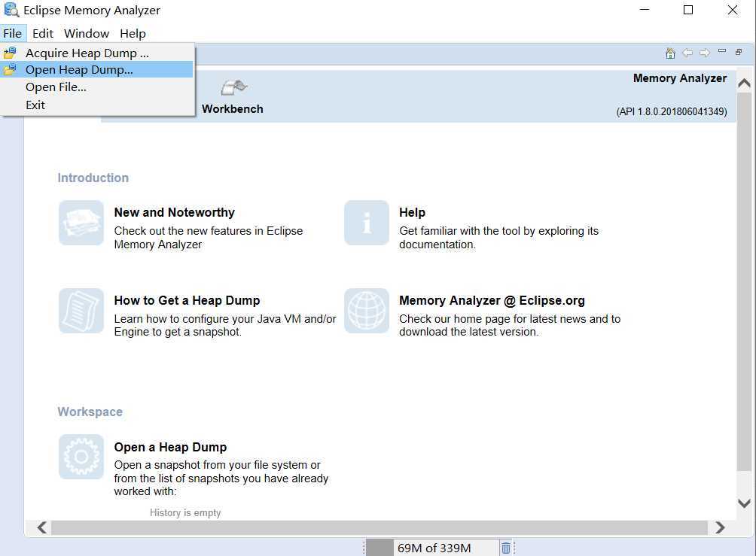The width and height of the screenshot is (756, 556).
Task: Open Memory Analyzer @ Eclipse.org link
Action: (492, 301)
